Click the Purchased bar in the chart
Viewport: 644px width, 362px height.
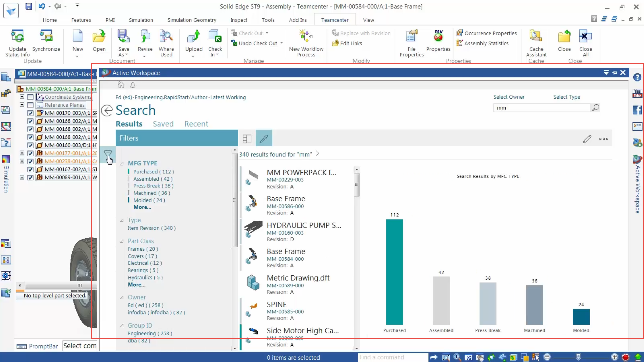coord(394,272)
